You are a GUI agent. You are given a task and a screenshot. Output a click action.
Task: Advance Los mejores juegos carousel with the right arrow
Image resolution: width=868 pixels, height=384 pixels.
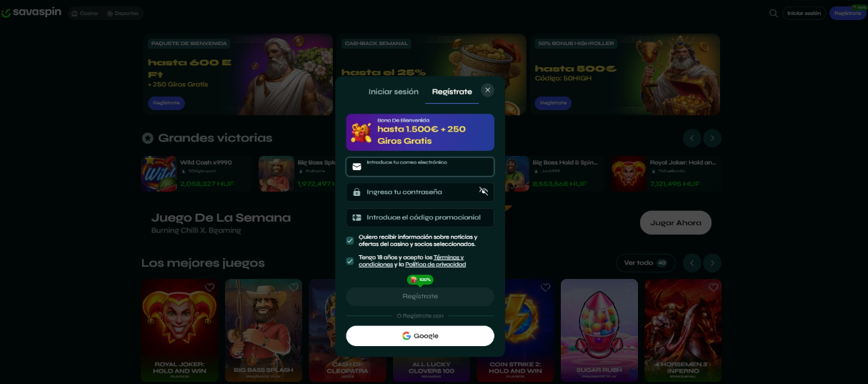(x=712, y=263)
